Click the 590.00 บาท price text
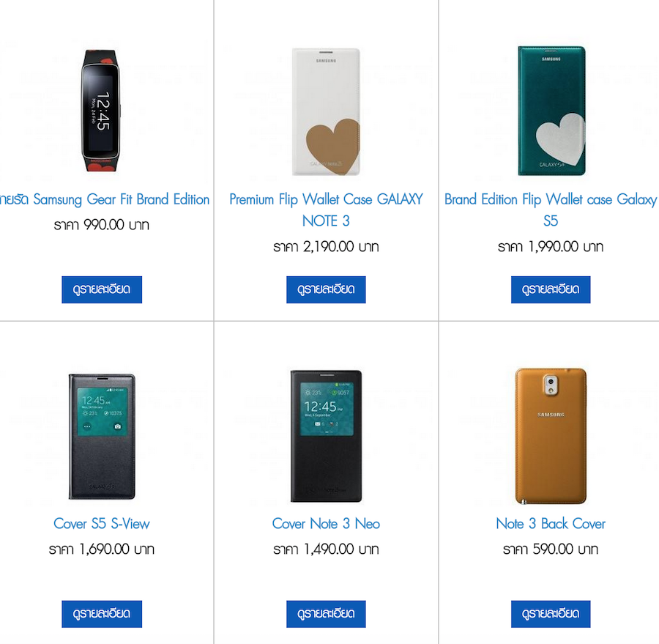The width and height of the screenshot is (659, 644). click(x=551, y=549)
